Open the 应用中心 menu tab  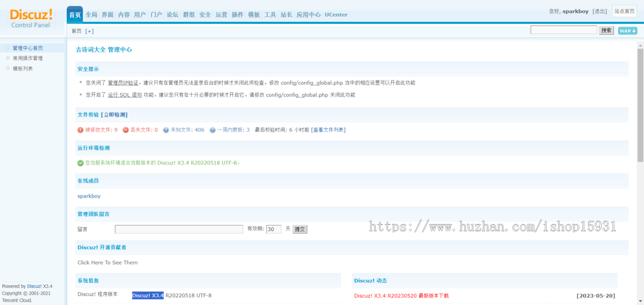309,14
